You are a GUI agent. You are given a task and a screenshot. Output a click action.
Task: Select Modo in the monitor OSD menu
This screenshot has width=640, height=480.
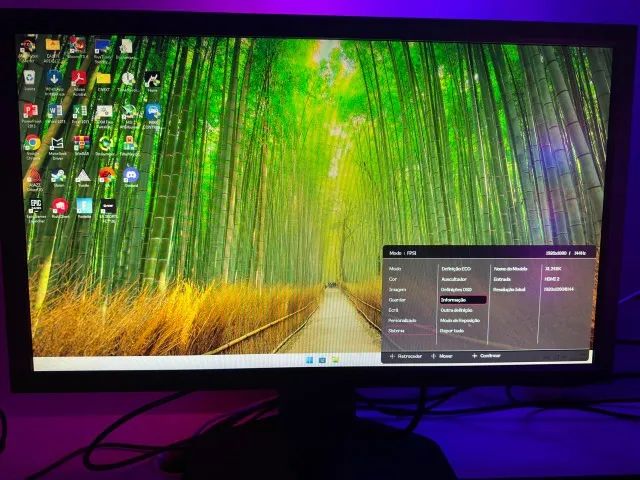pos(395,269)
